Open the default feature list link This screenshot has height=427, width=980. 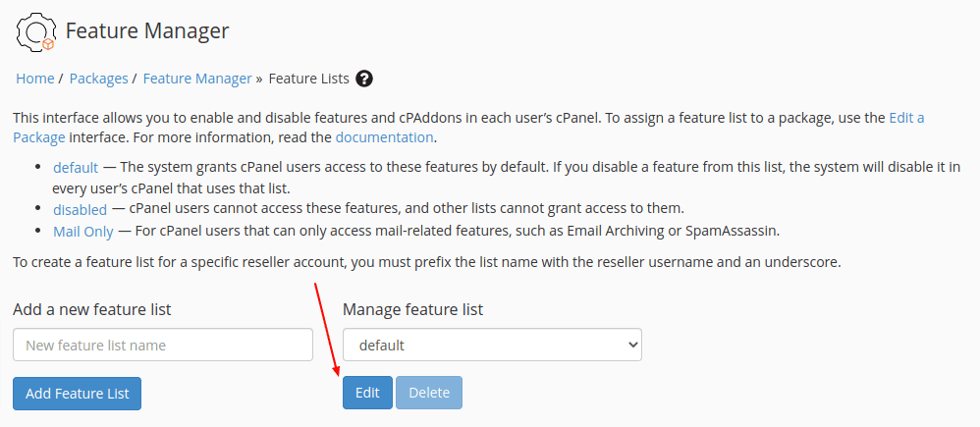click(76, 168)
